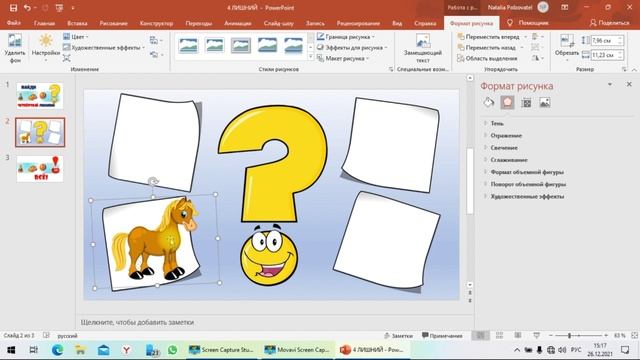Open WhatsApp from the taskbar
The height and width of the screenshot is (360, 640).
(x=172, y=350)
